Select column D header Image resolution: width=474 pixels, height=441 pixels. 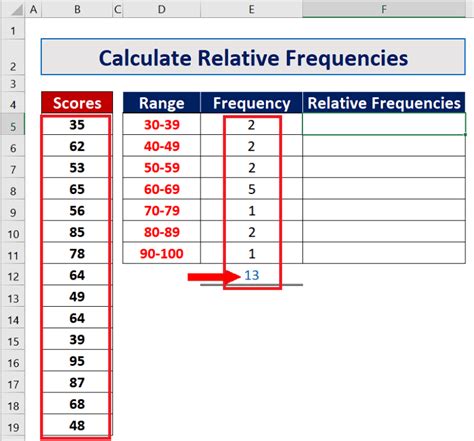[162, 9]
